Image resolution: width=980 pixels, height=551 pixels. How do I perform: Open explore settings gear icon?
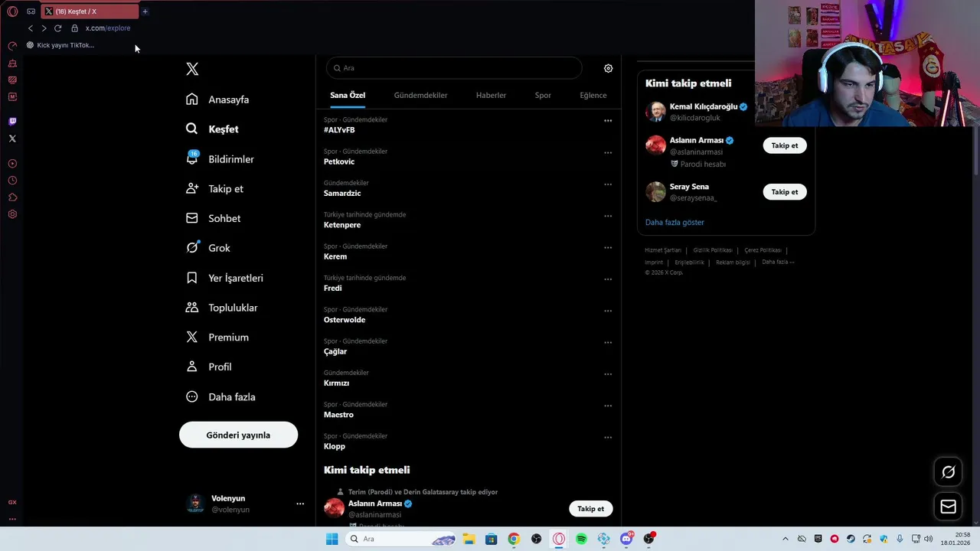coord(608,68)
